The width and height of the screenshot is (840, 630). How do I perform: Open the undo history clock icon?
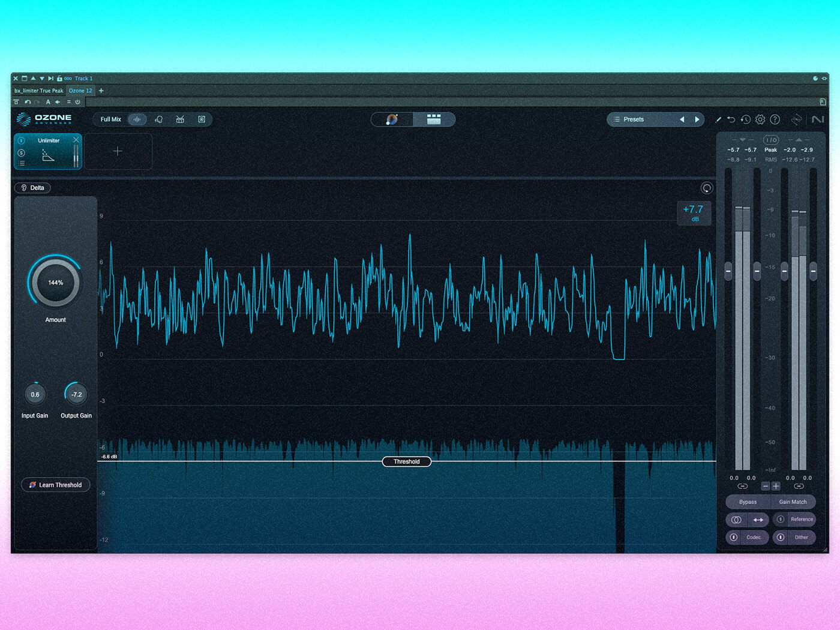pyautogui.click(x=745, y=119)
